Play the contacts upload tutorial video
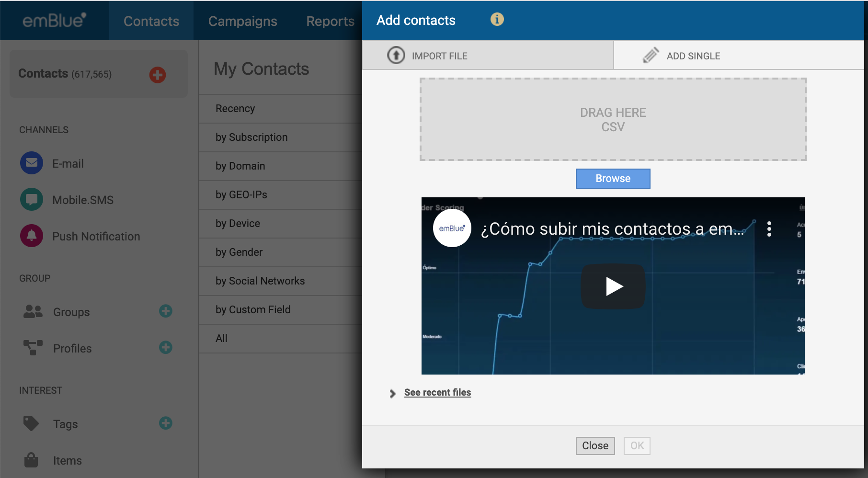868x478 pixels. coord(613,286)
